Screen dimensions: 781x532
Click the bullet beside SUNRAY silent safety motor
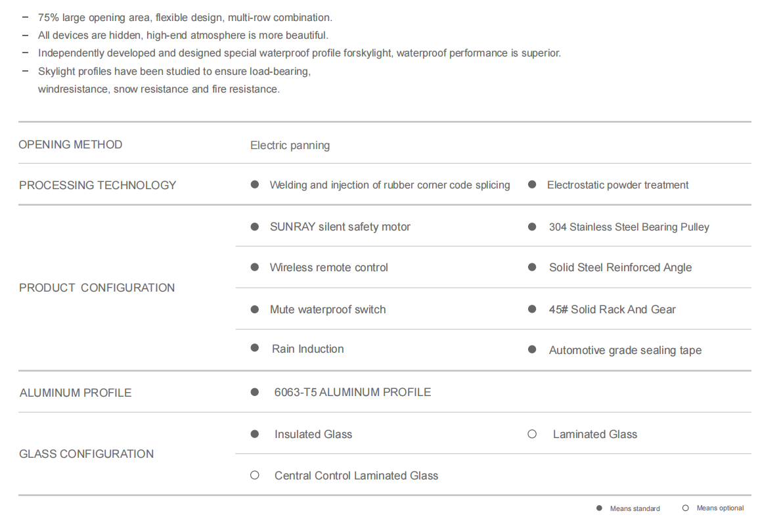pyautogui.click(x=254, y=227)
